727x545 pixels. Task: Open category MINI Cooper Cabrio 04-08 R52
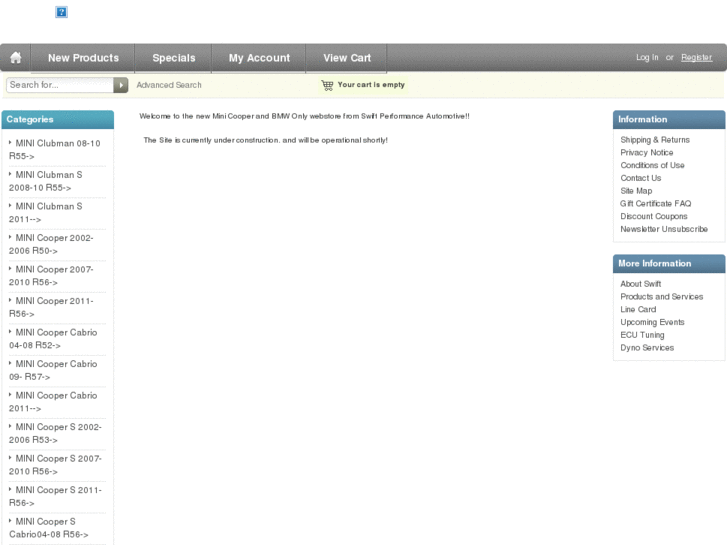(53, 339)
